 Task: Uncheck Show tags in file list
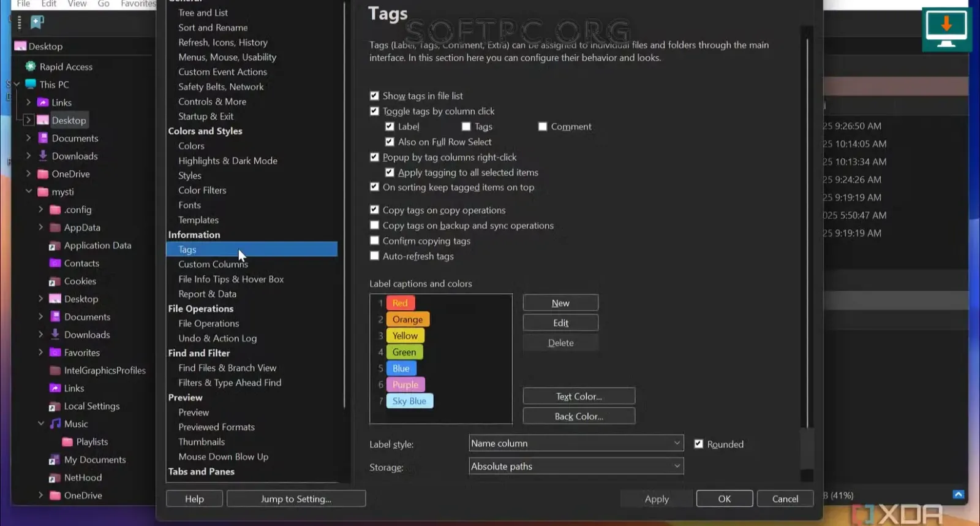point(374,96)
